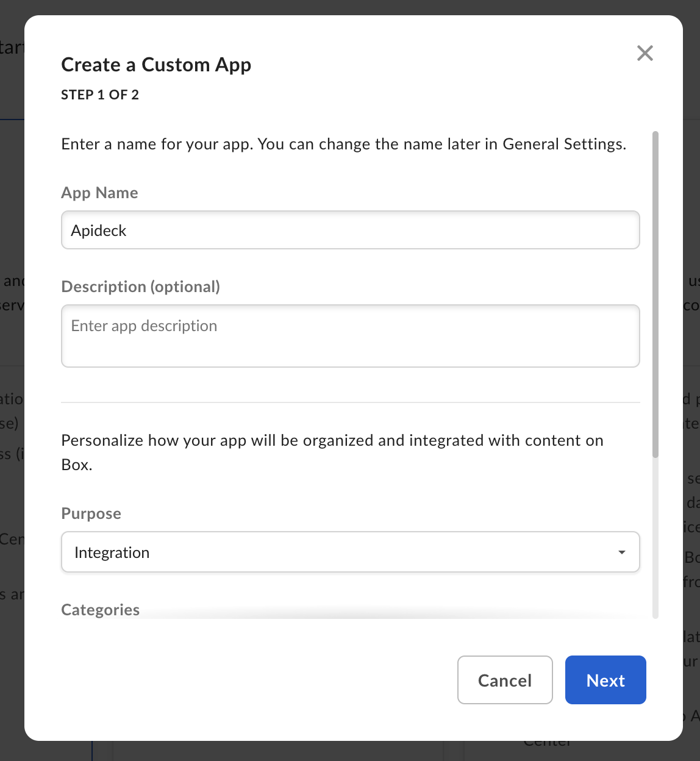This screenshot has width=700, height=761.
Task: Focus the Apideck app name text box
Action: coord(351,230)
